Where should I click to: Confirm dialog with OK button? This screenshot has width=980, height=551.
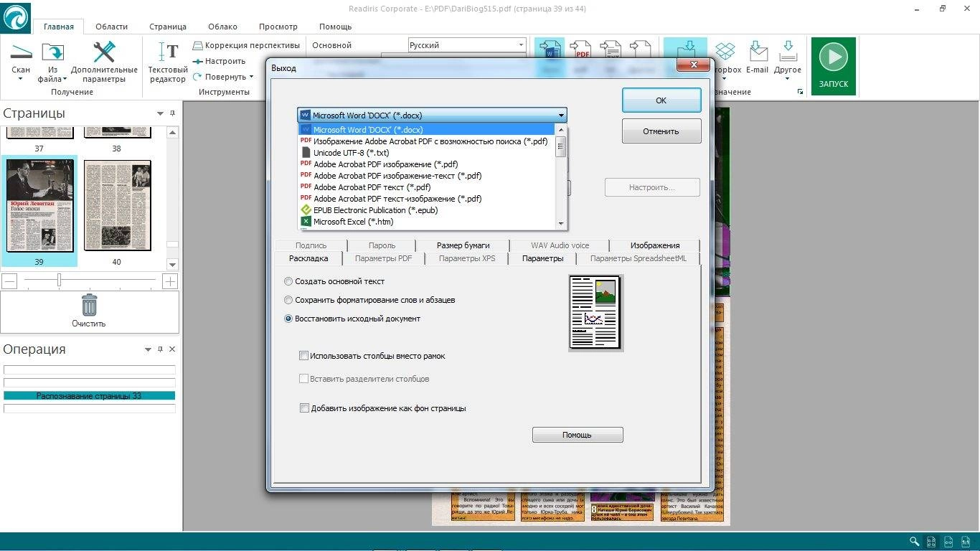point(661,100)
